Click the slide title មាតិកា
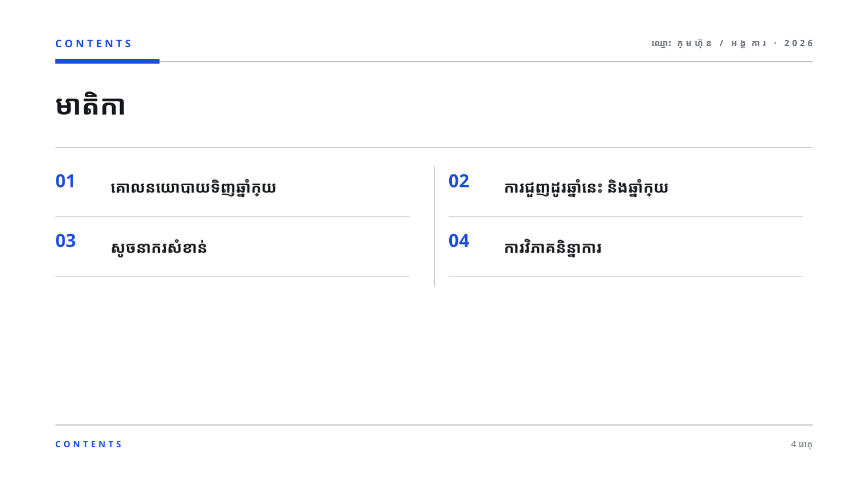The image size is (868, 489). click(90, 105)
